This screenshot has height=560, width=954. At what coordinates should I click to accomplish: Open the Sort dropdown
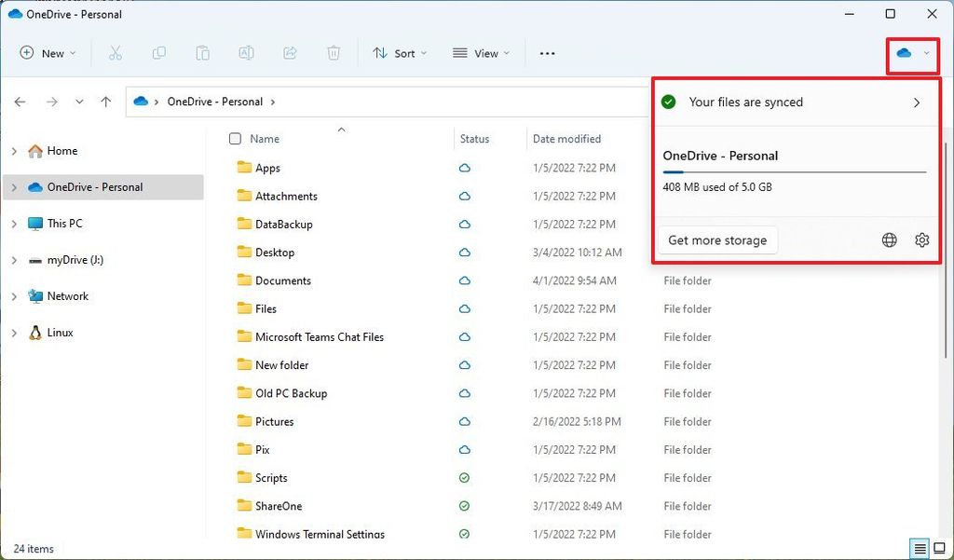coord(400,53)
